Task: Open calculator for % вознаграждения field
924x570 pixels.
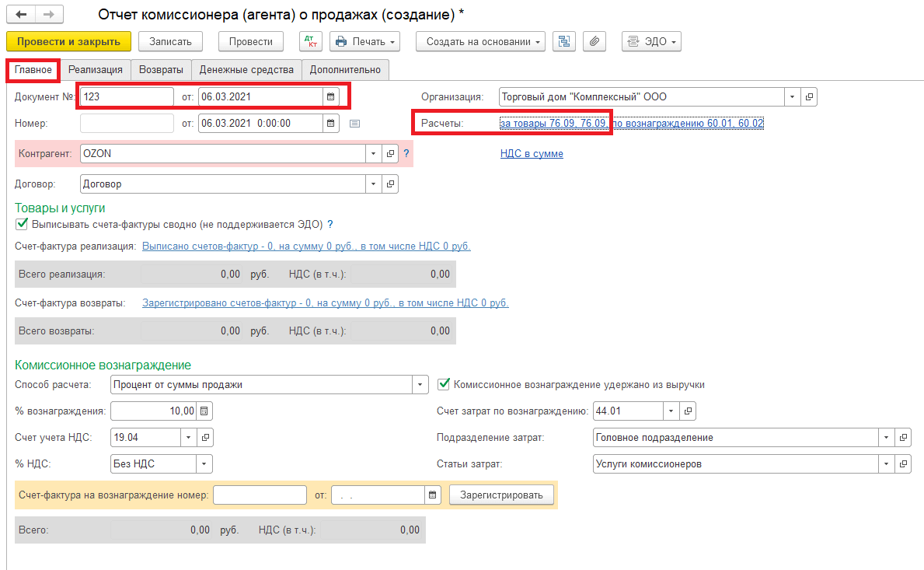Action: pos(204,411)
